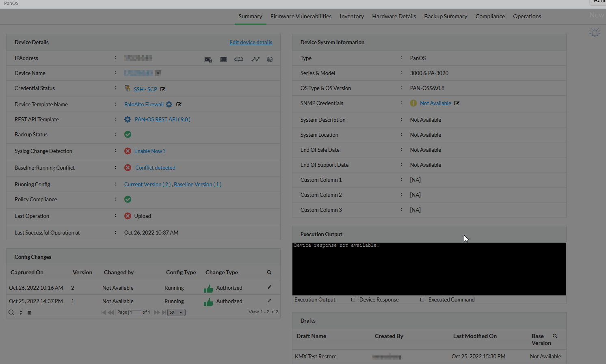The width and height of the screenshot is (606, 364).
Task: Click the red Syslog Change Detection icon
Action: point(128,151)
